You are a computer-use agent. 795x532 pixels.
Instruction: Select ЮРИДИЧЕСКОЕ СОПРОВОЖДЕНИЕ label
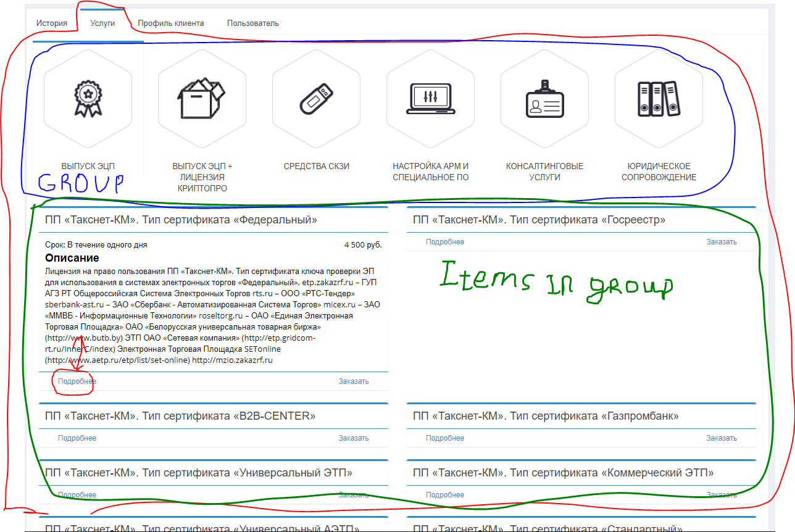point(659,172)
